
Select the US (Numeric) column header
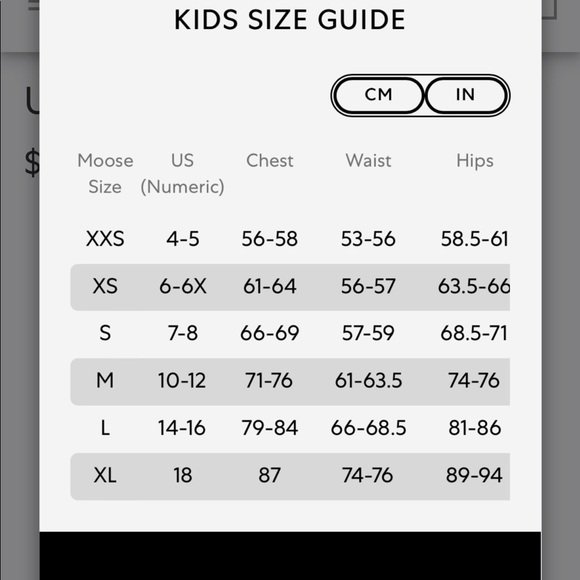(x=182, y=173)
